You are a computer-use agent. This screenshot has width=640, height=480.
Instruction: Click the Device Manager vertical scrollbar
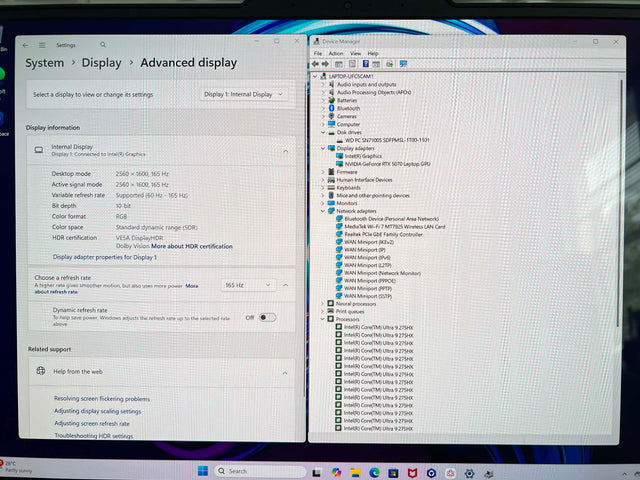click(620, 203)
